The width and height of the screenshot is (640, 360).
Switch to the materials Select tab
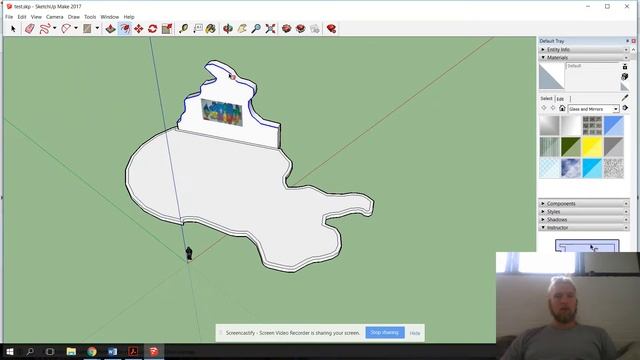pos(546,98)
